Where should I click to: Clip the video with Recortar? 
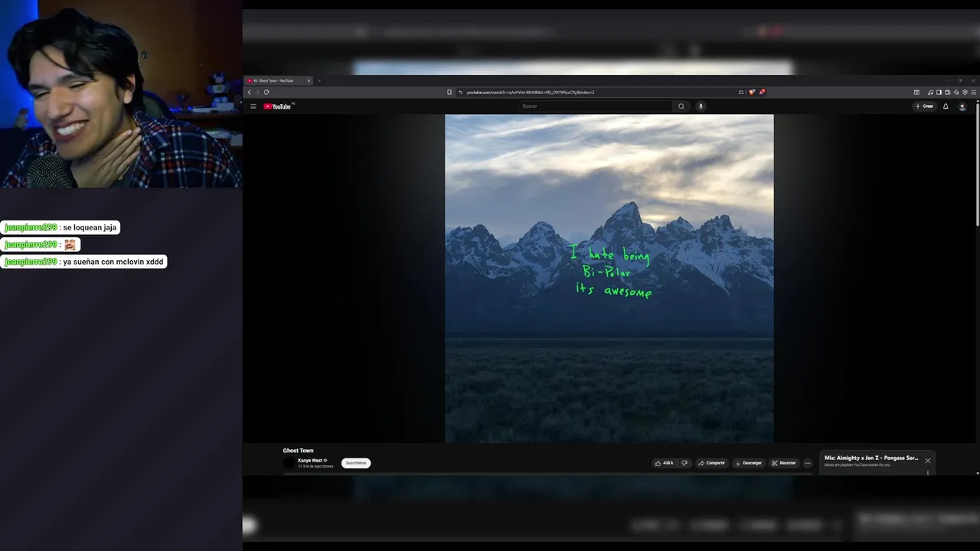[x=784, y=463]
